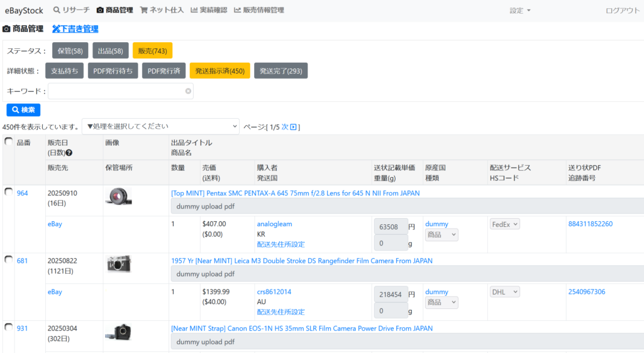644x353 pixels.
Task: Open the FedEx shipping service dropdown
Action: point(504,224)
